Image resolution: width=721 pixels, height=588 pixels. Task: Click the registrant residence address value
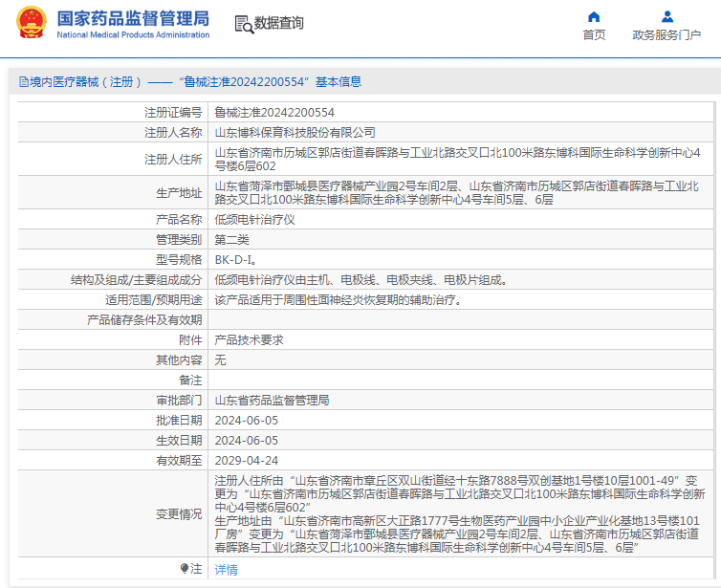click(x=457, y=160)
